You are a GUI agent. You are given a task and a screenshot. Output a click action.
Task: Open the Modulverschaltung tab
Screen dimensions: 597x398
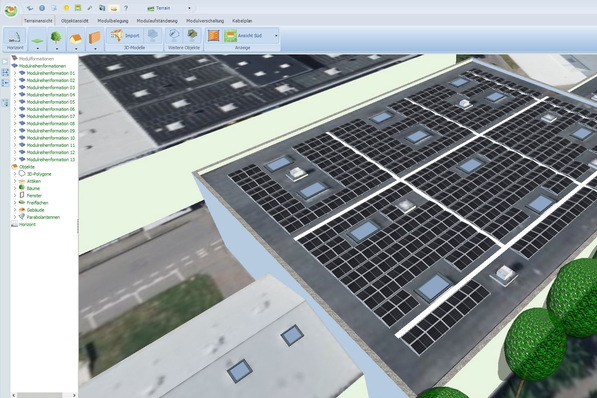[x=205, y=21]
